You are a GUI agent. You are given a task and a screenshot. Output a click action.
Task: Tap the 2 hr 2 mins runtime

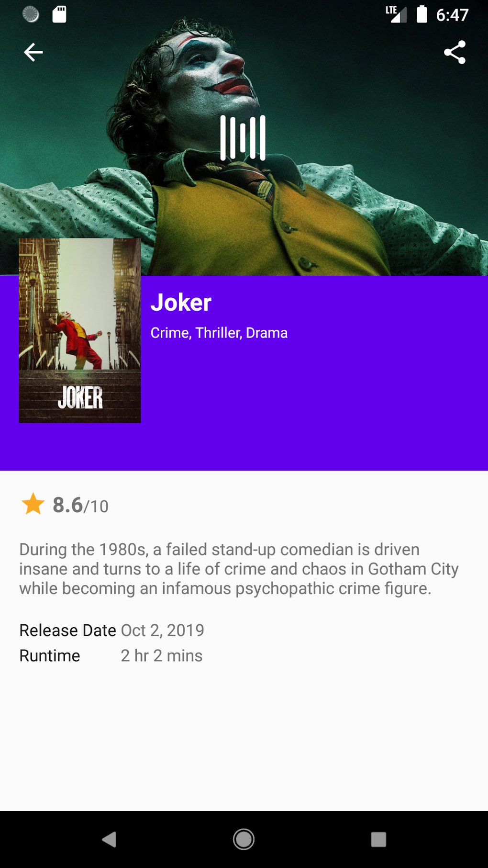(161, 655)
